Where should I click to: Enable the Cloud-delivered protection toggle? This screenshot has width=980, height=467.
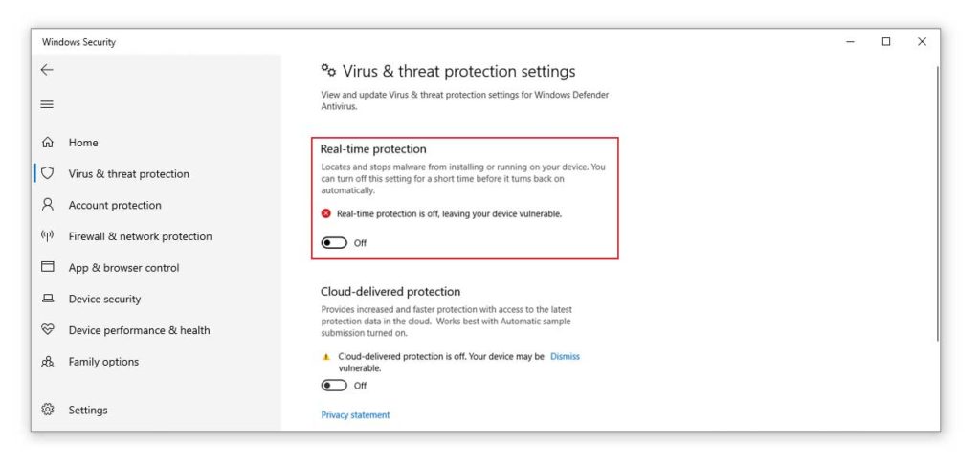[334, 385]
